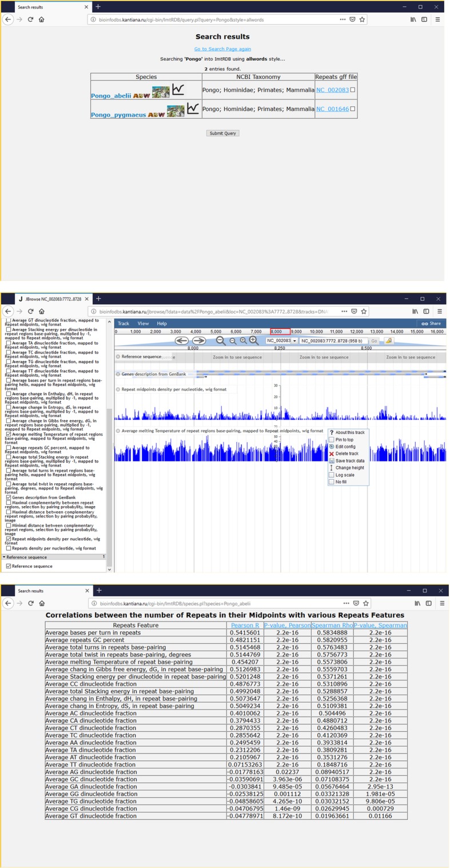Click the large zoom out magnifier
Viewport: 450px width, 868px height.
[221, 341]
